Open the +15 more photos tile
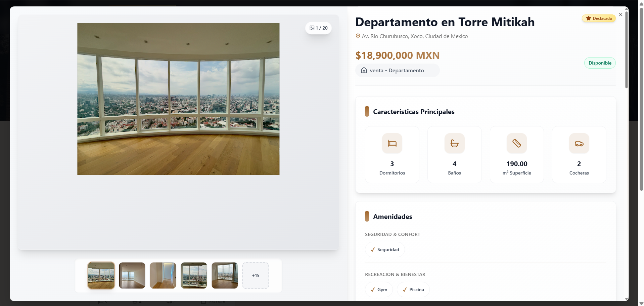Screen dimensions: 644x306 (x=256, y=275)
